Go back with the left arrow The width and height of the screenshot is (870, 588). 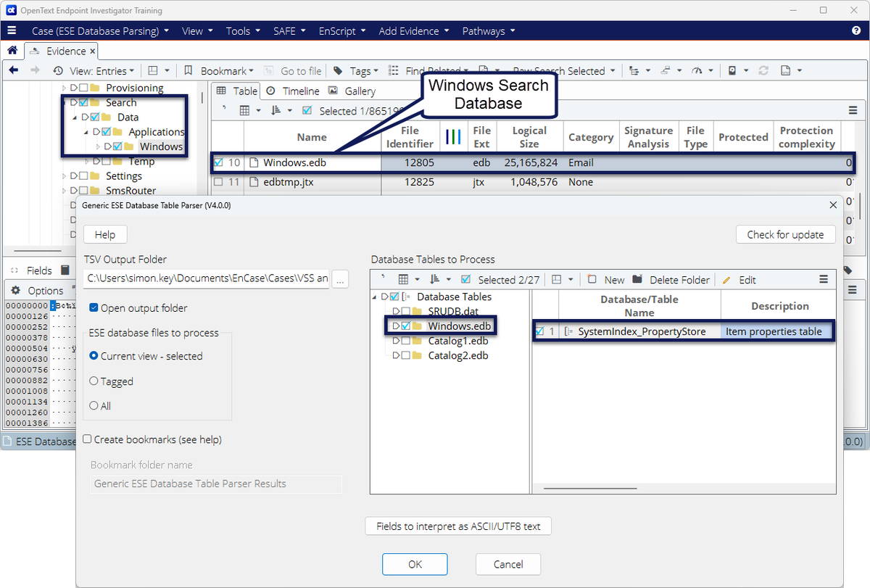click(13, 70)
